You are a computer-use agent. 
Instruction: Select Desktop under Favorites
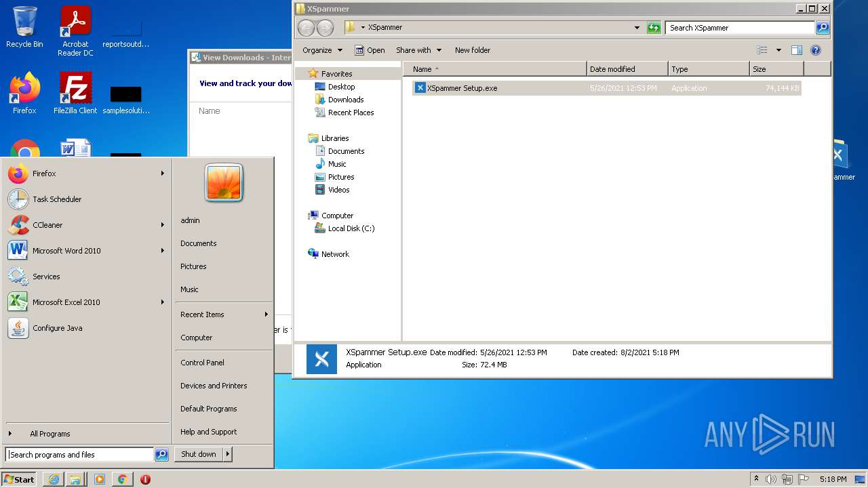(341, 87)
